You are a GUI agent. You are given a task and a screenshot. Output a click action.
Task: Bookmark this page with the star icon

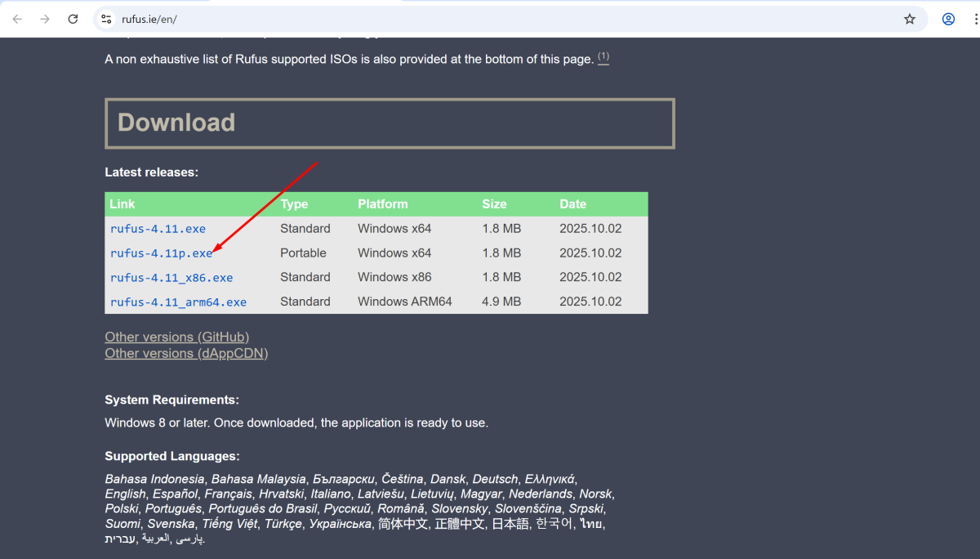(x=909, y=19)
